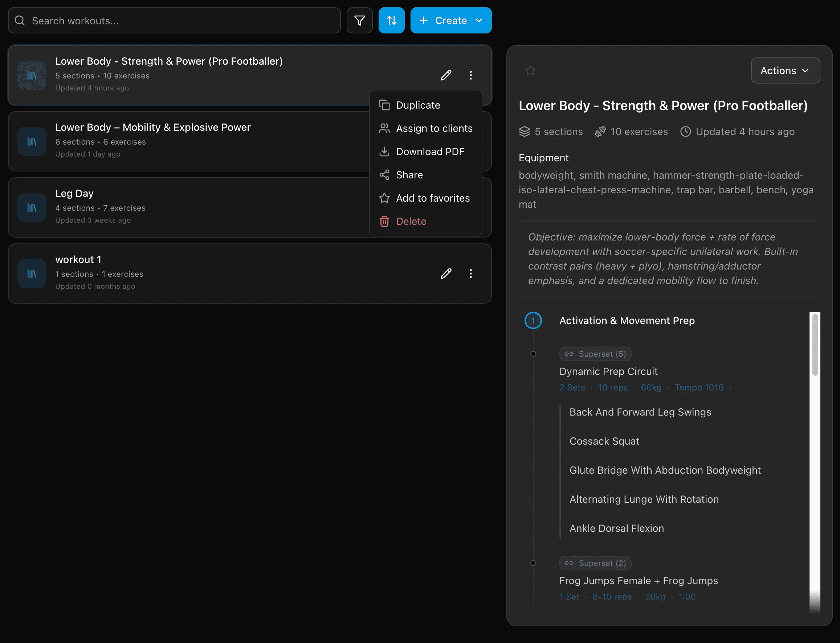Click the share icon in the context menu
This screenshot has height=643, width=840.
click(x=384, y=174)
